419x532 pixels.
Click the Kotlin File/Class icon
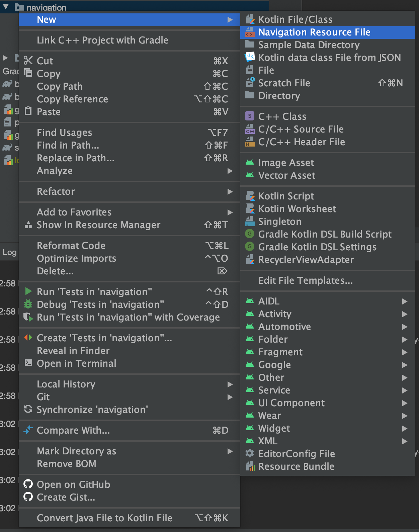[250, 19]
